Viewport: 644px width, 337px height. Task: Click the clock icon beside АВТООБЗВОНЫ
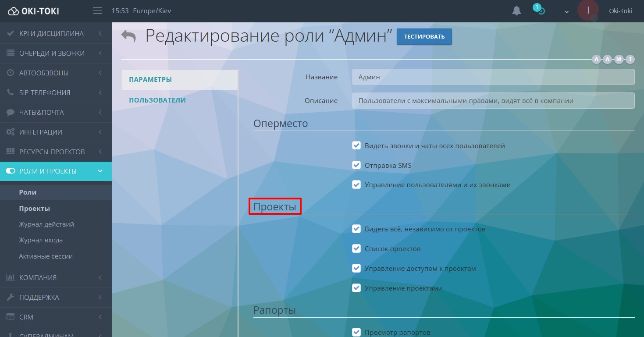pos(10,73)
